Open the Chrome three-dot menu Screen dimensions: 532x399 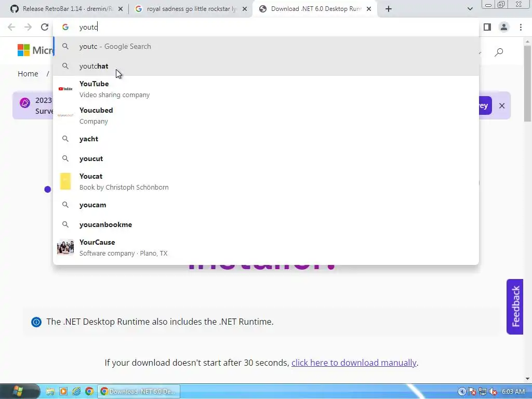coord(521,27)
